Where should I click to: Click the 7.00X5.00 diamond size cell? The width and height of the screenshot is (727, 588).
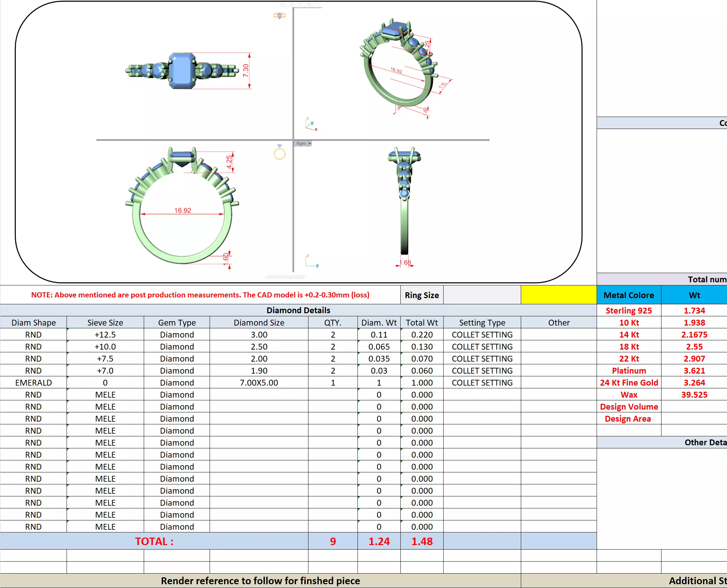259,383
